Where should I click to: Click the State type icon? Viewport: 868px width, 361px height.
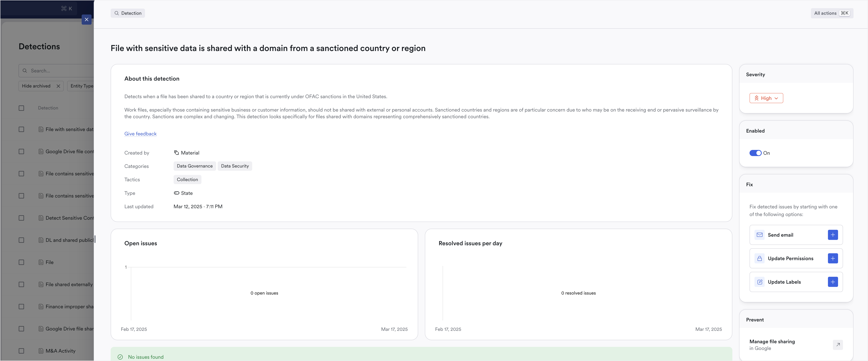pyautogui.click(x=176, y=193)
